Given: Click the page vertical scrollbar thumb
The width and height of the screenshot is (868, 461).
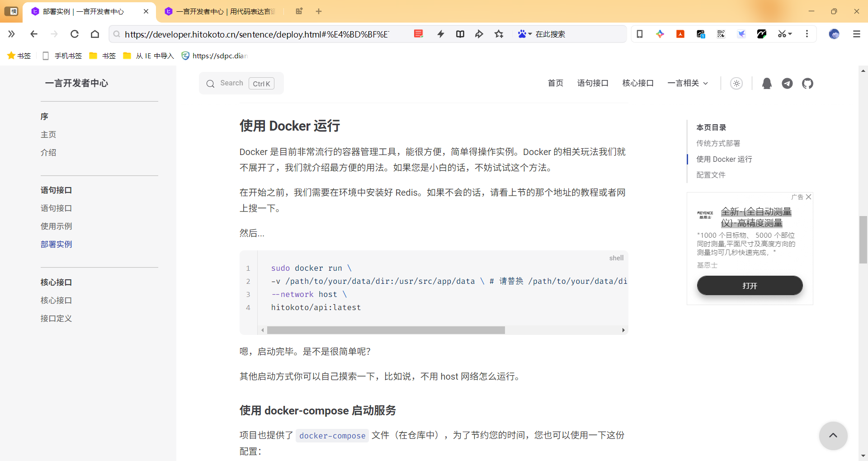Looking at the screenshot, I should click(x=863, y=240).
